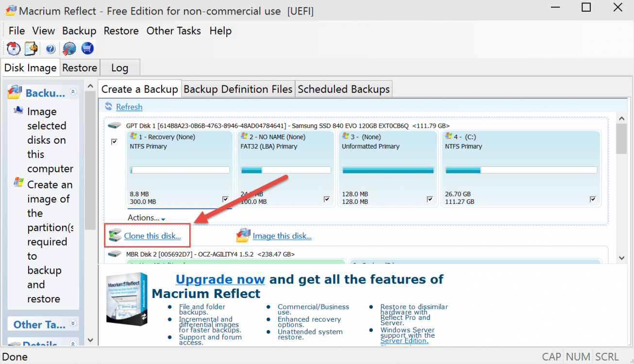634x364 pixels.
Task: Click the Windows icon on partition 3 (None)
Action: (x=345, y=136)
